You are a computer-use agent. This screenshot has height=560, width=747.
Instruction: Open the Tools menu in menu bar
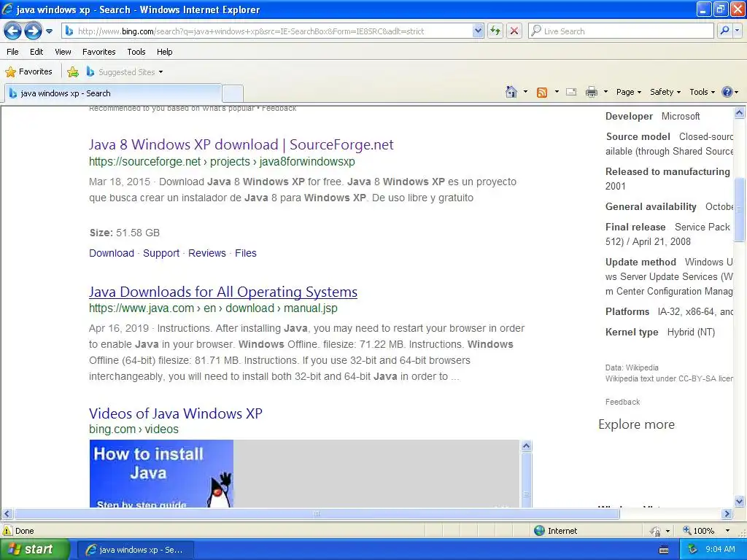tap(136, 52)
